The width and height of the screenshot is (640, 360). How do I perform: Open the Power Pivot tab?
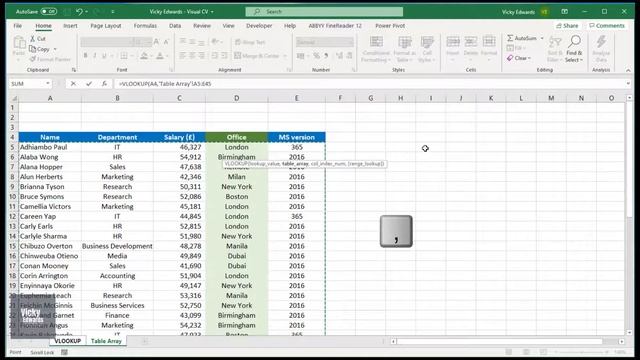(x=390, y=26)
